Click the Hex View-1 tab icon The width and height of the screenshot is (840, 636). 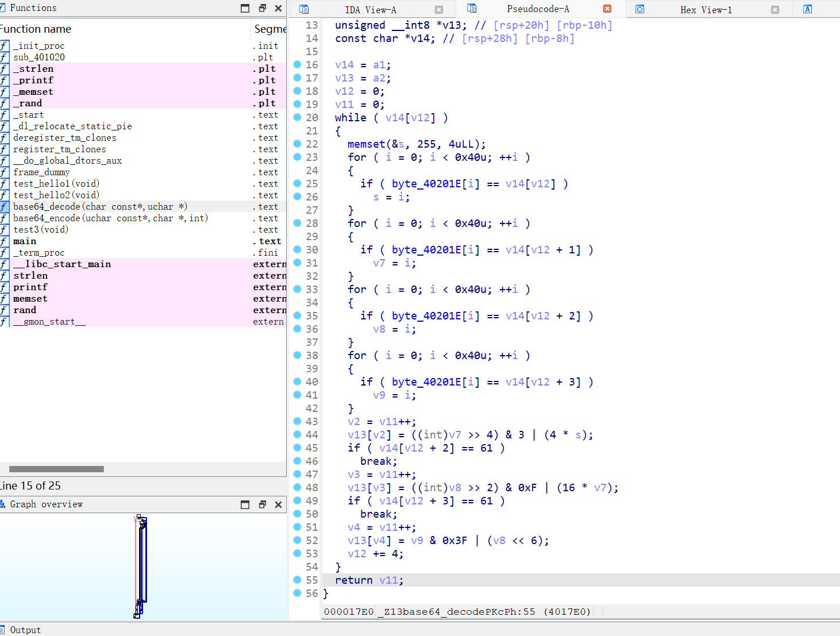638,9
